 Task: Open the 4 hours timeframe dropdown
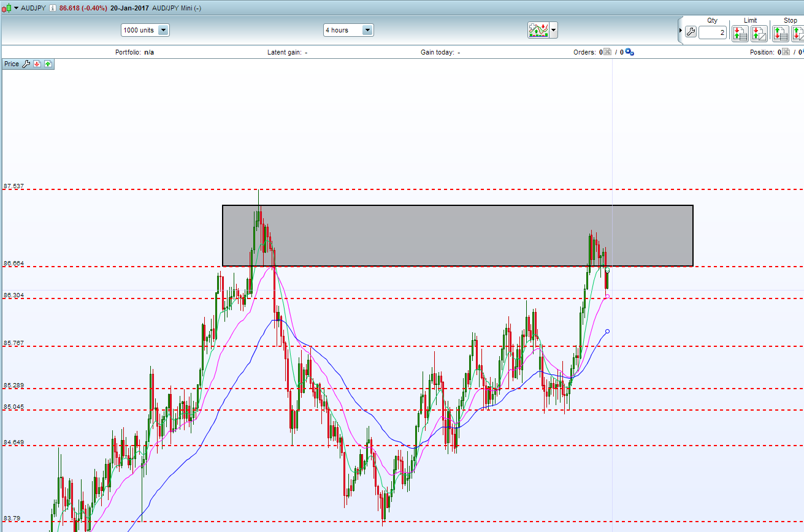tap(348, 30)
